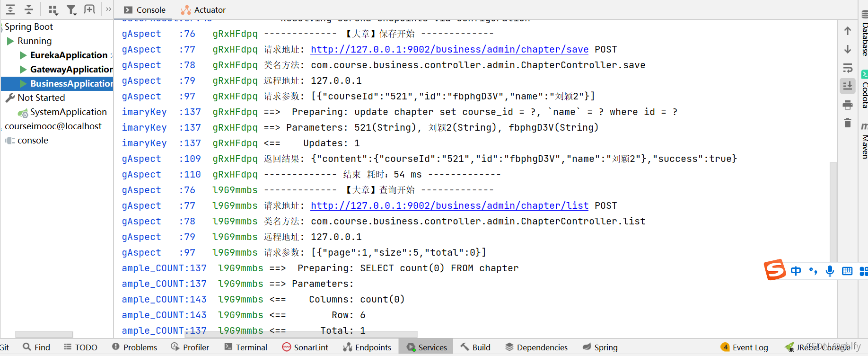The height and width of the screenshot is (356, 868).
Task: Open the Filter services icon
Action: point(71,9)
